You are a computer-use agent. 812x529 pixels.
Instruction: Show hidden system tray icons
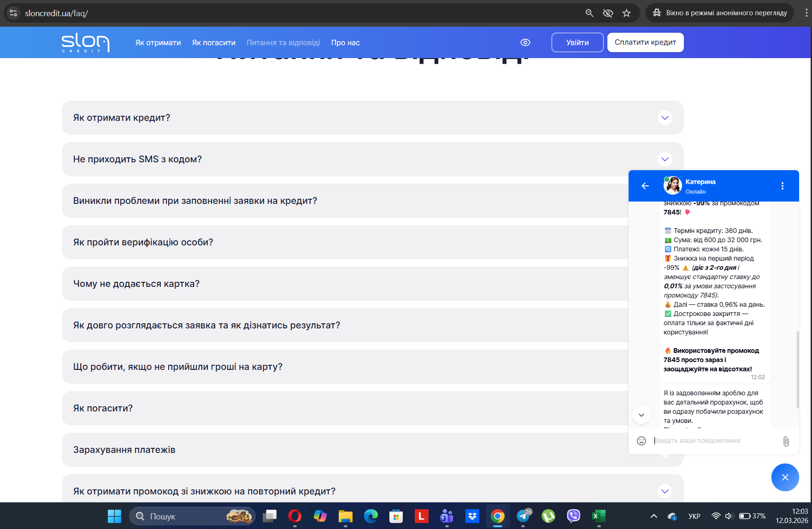pyautogui.click(x=653, y=516)
